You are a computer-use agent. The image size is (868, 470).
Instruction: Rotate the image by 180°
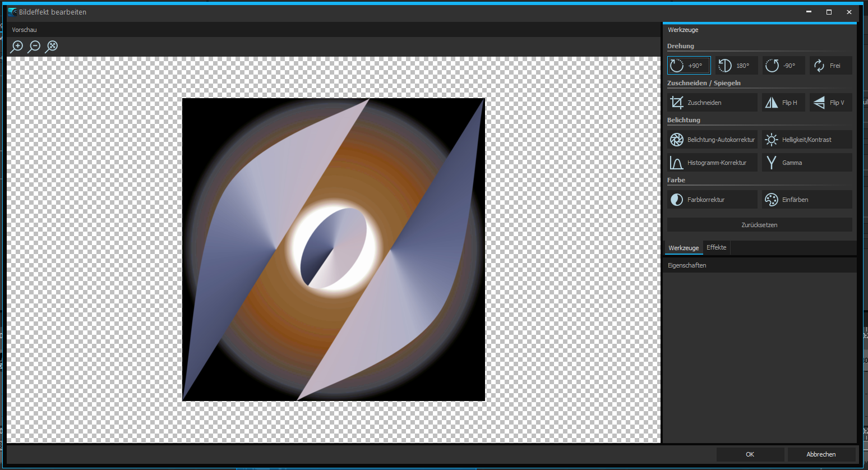click(x=736, y=66)
